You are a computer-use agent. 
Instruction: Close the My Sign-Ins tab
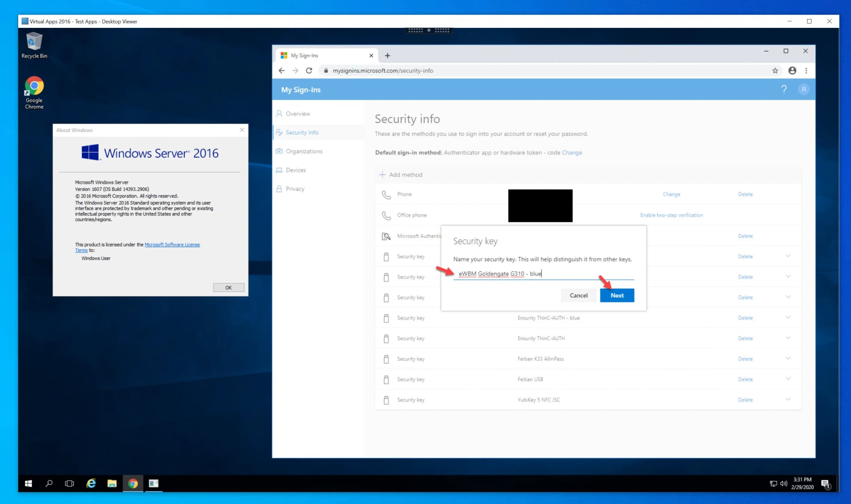tap(371, 55)
